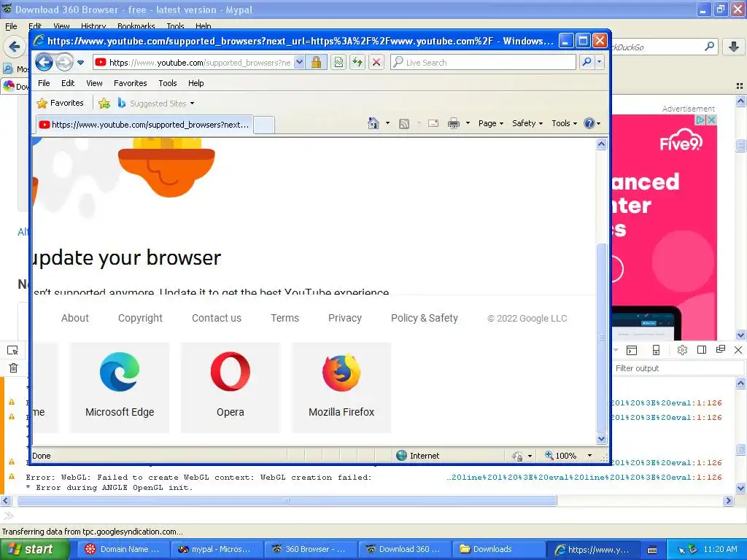Expand the IE address bar URL dropdown
The image size is (747, 560).
299,63
